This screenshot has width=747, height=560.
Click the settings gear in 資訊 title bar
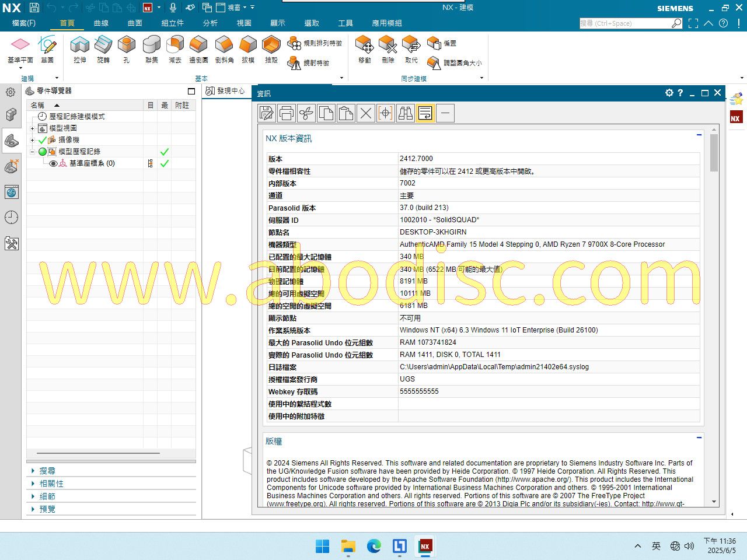[x=669, y=93]
